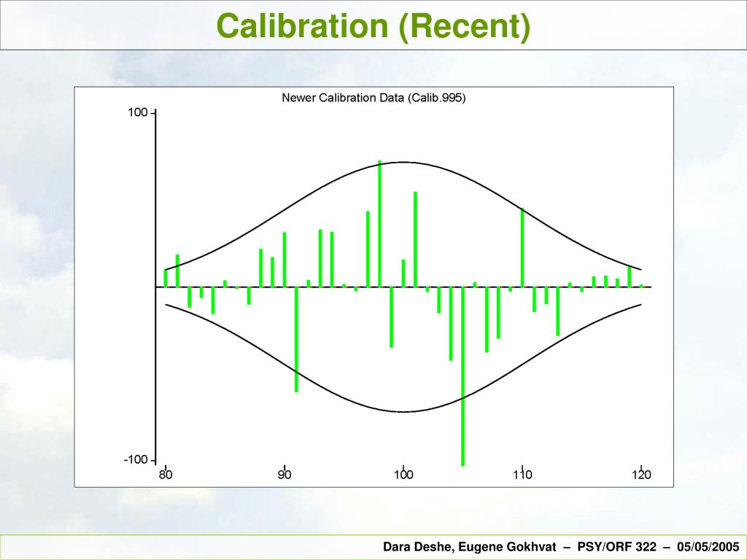Click the x-axis label "80"
The width and height of the screenshot is (747, 560).
click(x=166, y=475)
